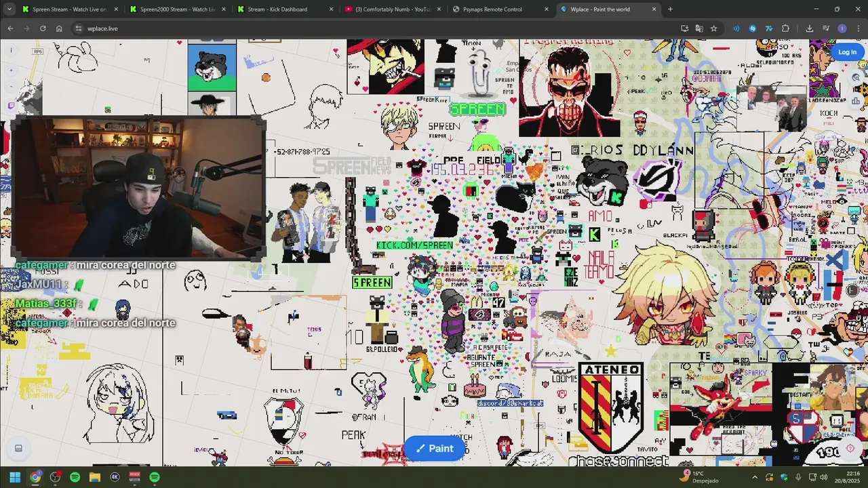868x488 pixels.
Task: Click the KICK.COM/SPREEN green text on canvas
Action: 415,245
